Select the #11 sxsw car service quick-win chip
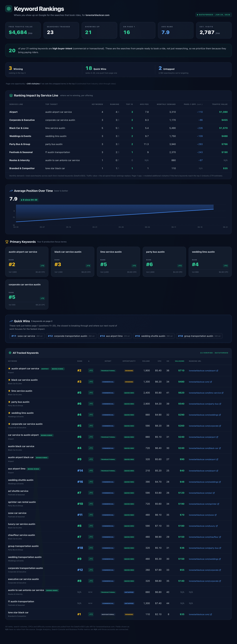This screenshot has height=644, width=237. 27,336
